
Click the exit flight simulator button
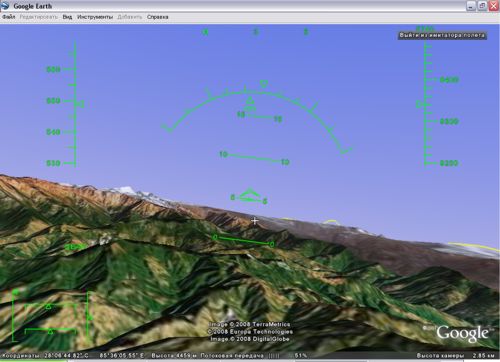442,35
